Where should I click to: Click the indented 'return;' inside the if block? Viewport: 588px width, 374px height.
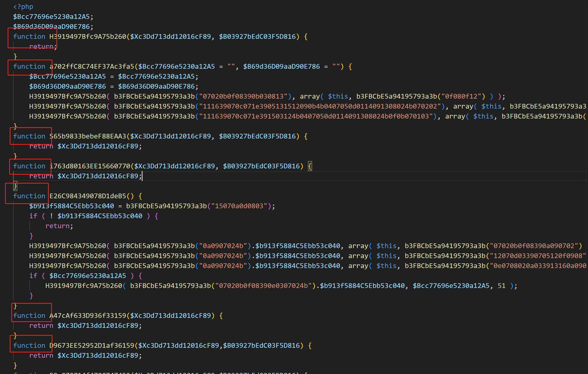[x=59, y=226]
